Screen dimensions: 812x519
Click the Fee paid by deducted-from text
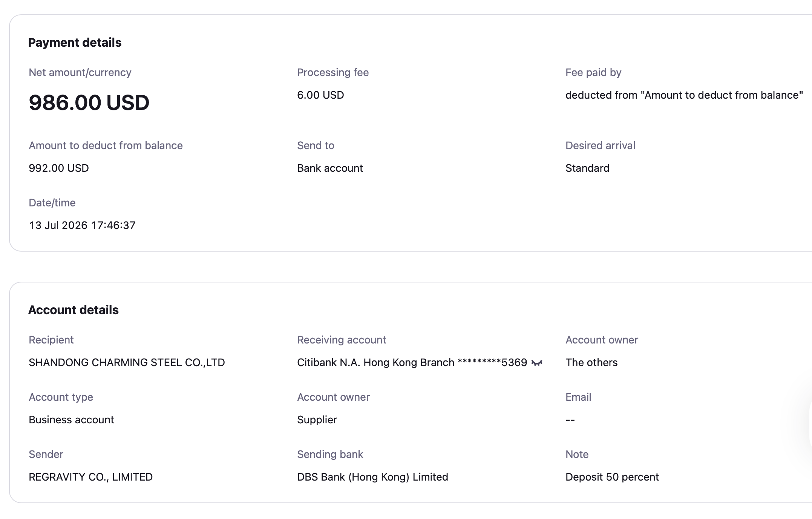684,95
